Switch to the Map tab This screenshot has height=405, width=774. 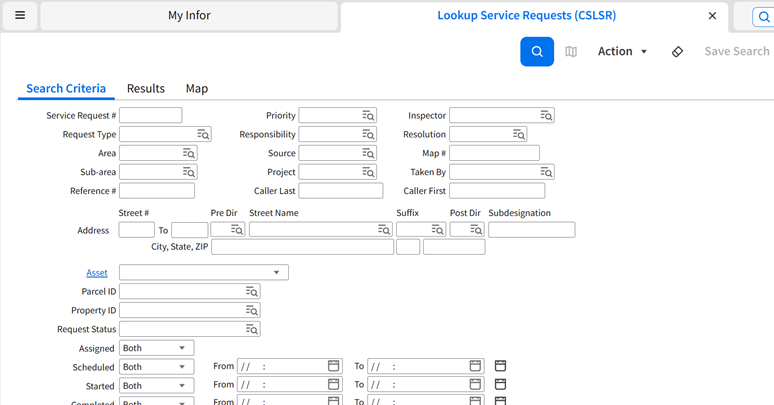196,89
